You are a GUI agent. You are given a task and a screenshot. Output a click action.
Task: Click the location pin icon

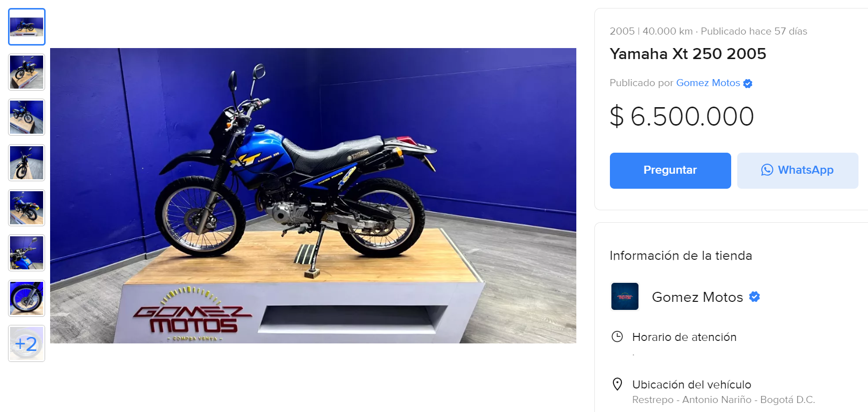coord(617,384)
